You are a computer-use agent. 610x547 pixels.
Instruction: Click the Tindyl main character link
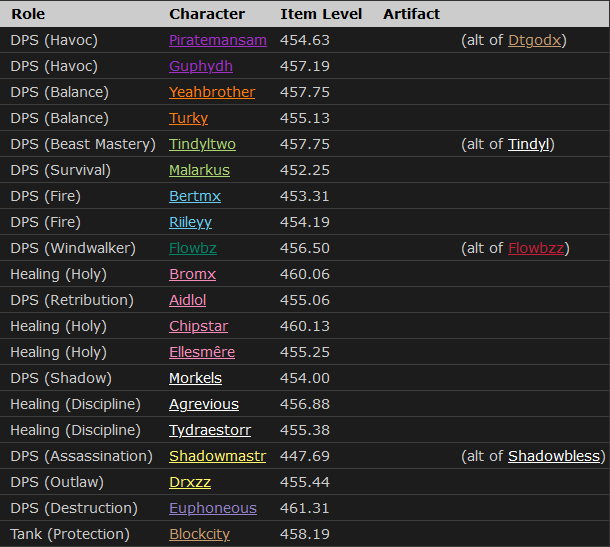tap(528, 144)
